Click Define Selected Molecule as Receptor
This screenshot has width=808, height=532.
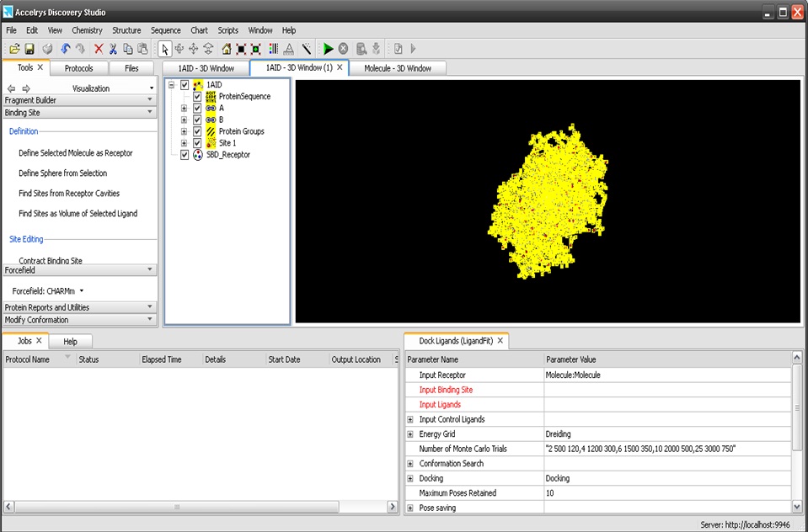click(x=74, y=152)
